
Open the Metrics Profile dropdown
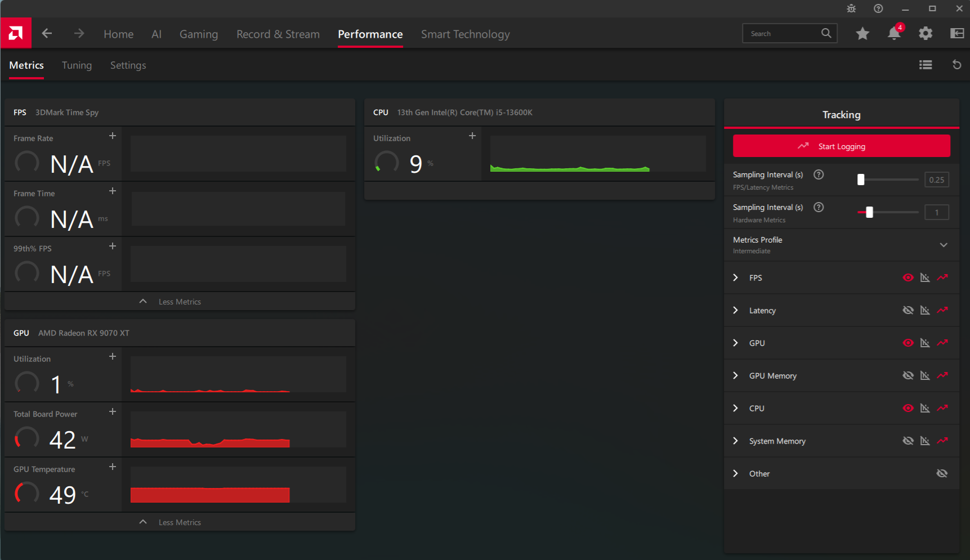842,245
